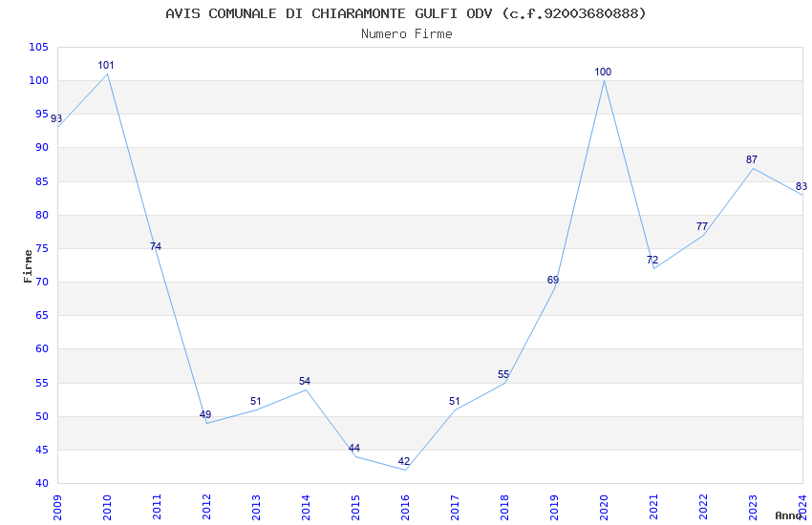Click the data label 69 for 2019
Screen dimensions: 812x525
pos(553,280)
